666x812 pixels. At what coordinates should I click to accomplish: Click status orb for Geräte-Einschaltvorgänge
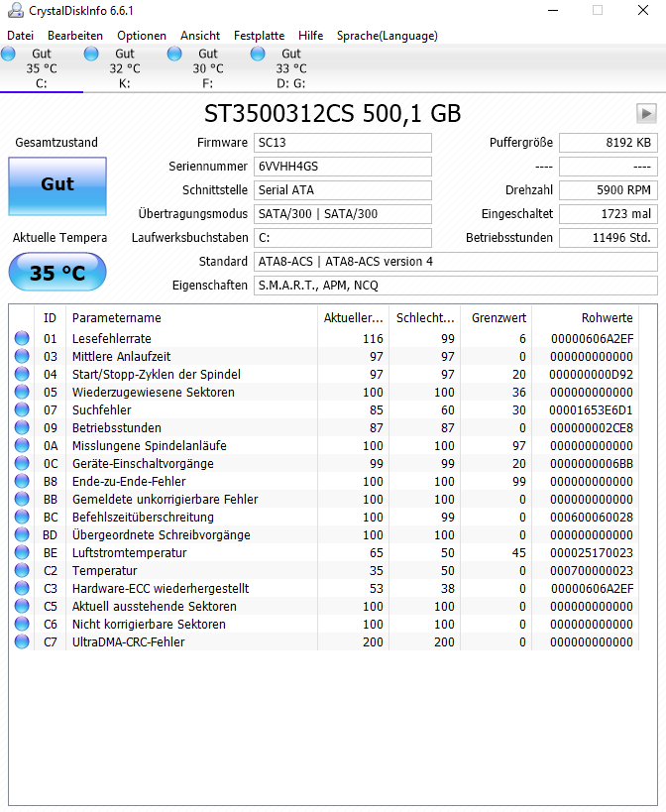pos(22,463)
